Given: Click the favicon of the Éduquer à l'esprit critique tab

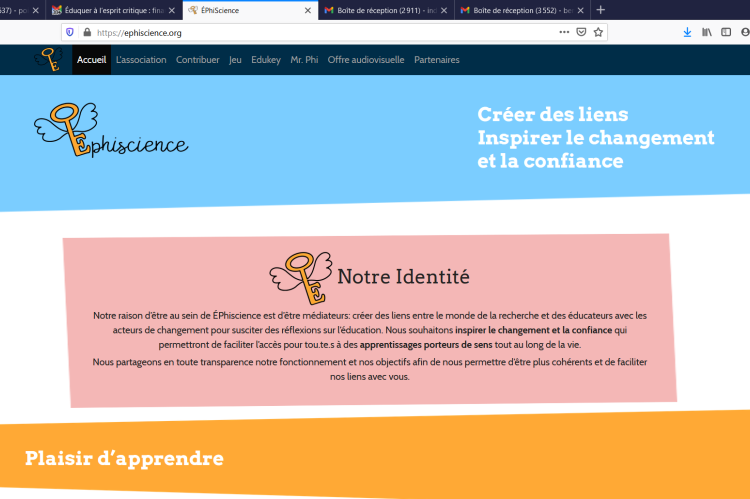Looking at the screenshot, I should (x=56, y=10).
